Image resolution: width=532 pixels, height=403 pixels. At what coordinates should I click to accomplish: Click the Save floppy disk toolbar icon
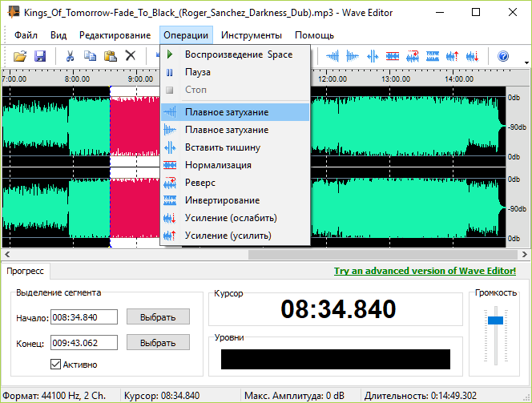pyautogui.click(x=40, y=56)
